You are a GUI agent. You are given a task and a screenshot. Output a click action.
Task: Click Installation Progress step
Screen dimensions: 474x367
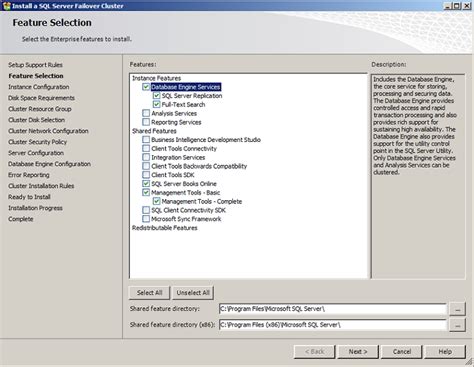click(35, 208)
